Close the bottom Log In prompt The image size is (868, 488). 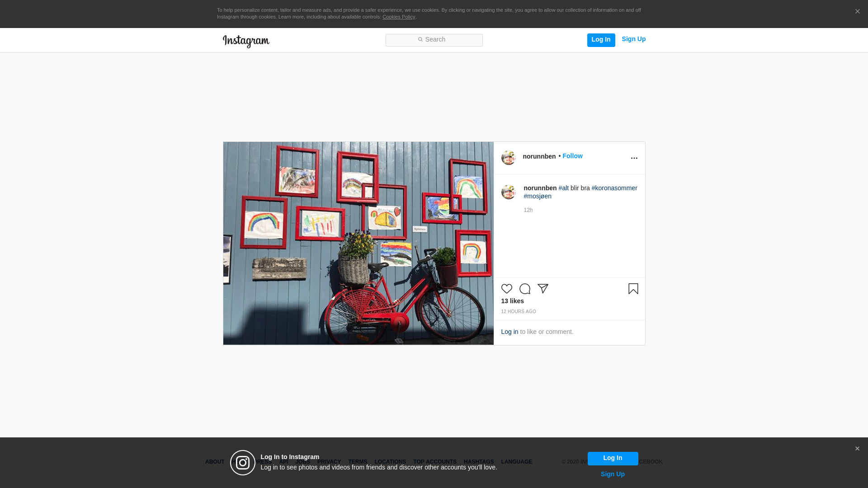(x=857, y=449)
